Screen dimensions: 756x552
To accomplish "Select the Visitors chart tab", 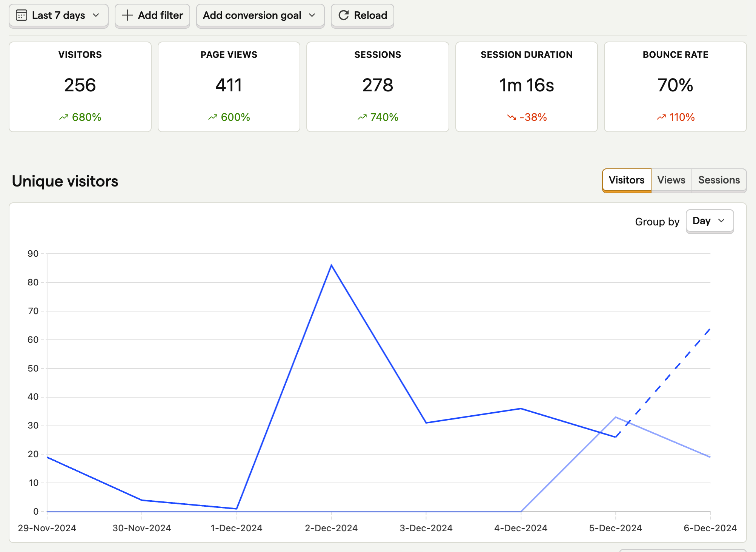I will 626,180.
